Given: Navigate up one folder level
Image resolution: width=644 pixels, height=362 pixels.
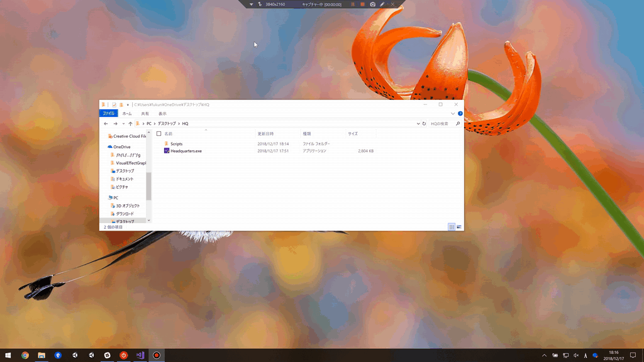Looking at the screenshot, I should (130, 124).
